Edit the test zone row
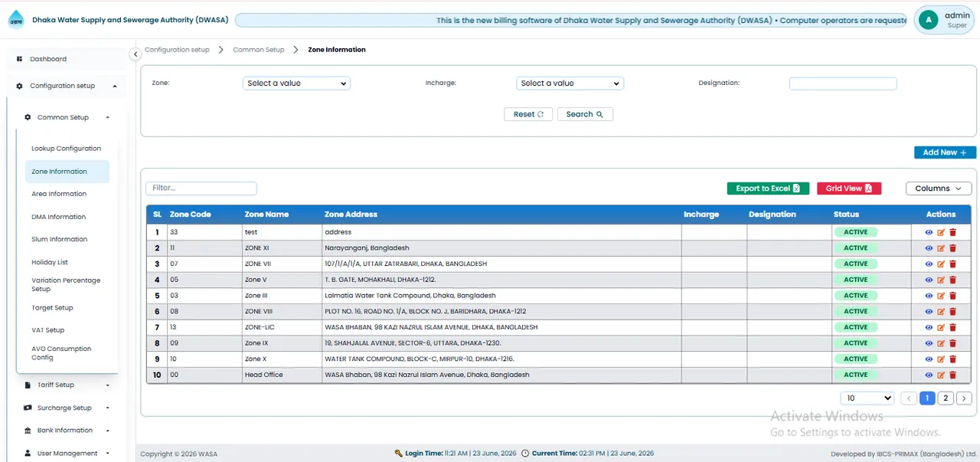Viewport: 980px width, 462px height. coord(941,232)
